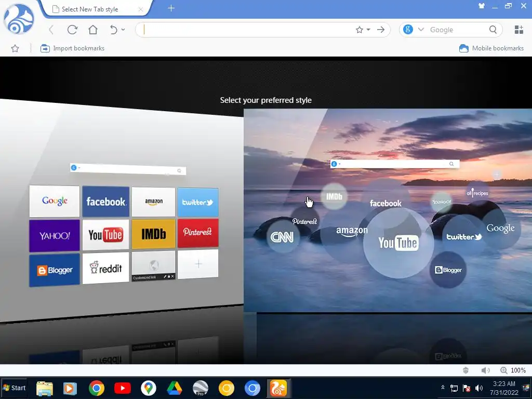Click the Blogger tile in grid style

55,270
